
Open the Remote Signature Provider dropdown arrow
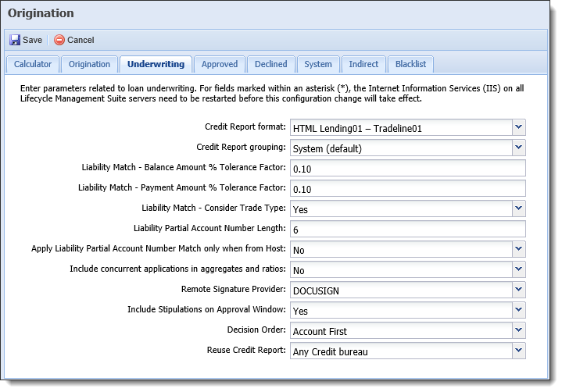(x=519, y=290)
